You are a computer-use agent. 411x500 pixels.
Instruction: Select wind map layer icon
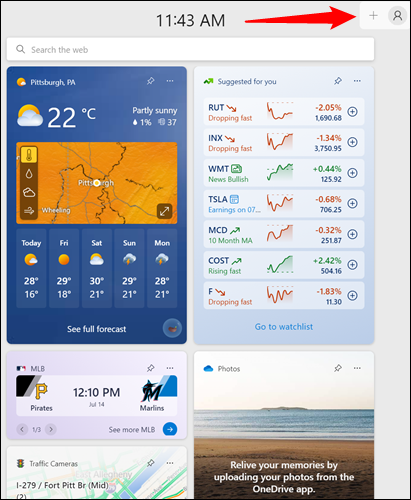29,211
